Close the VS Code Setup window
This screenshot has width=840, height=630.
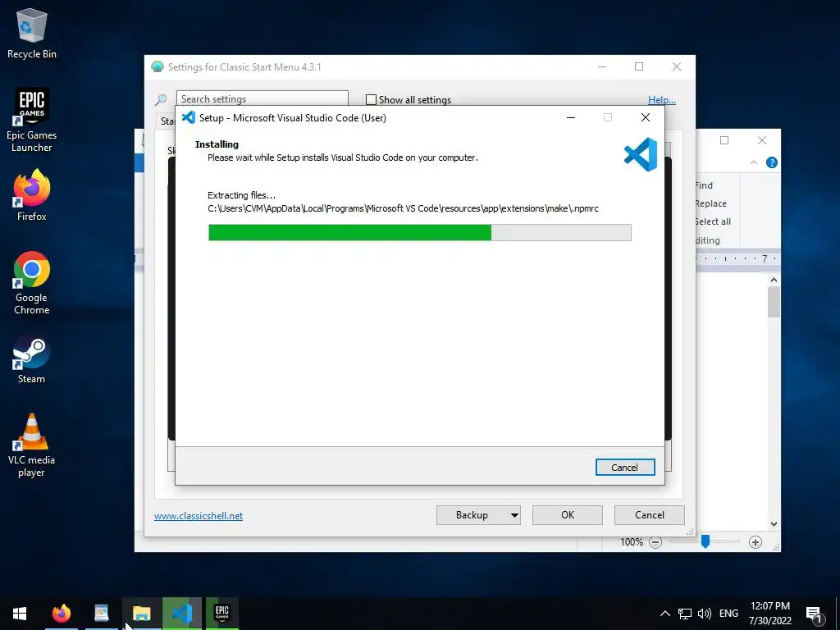[x=646, y=117]
